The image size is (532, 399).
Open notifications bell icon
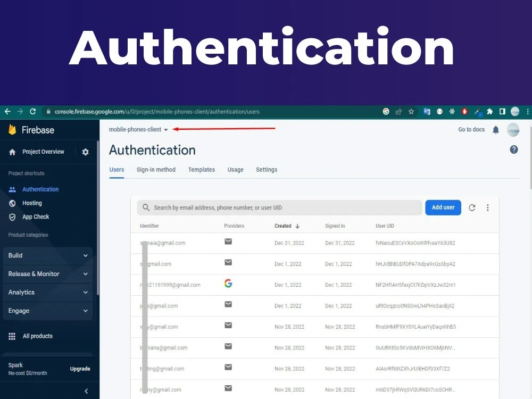496,130
